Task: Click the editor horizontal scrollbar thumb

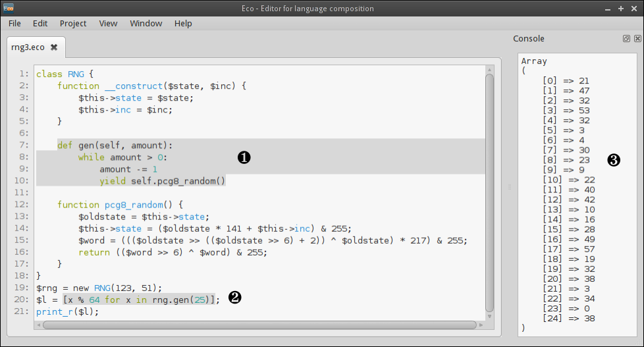Action: pos(259,325)
